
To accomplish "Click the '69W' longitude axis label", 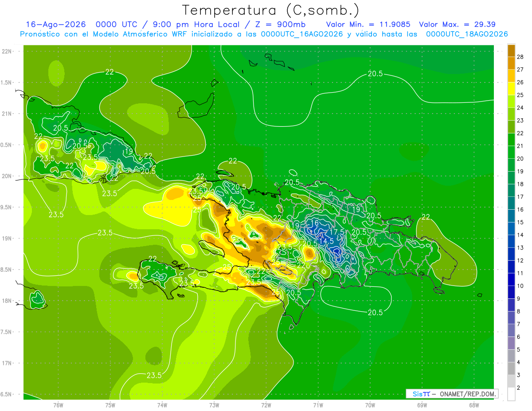I will click(x=422, y=405).
